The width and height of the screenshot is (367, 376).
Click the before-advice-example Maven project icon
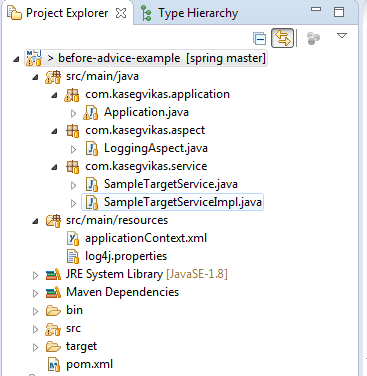pos(34,58)
